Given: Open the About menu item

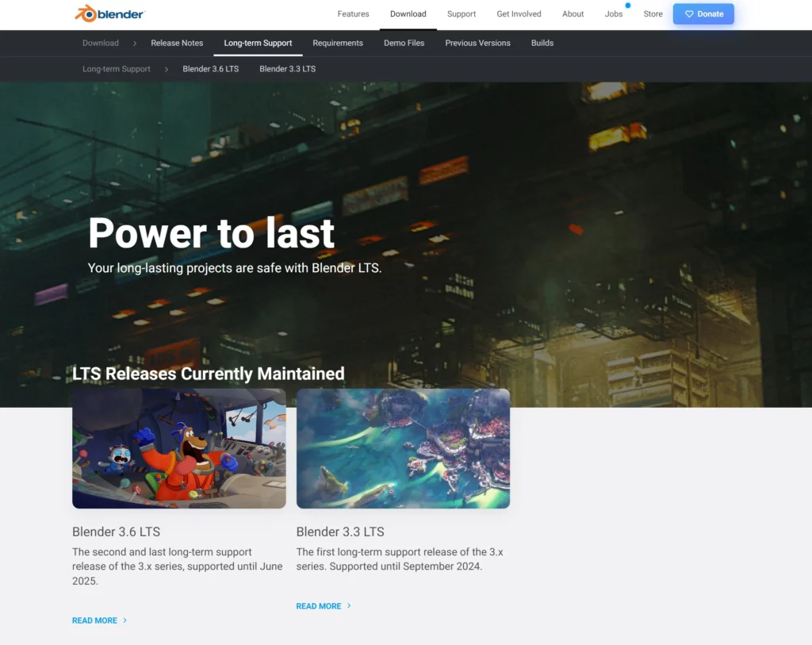Looking at the screenshot, I should click(x=573, y=14).
